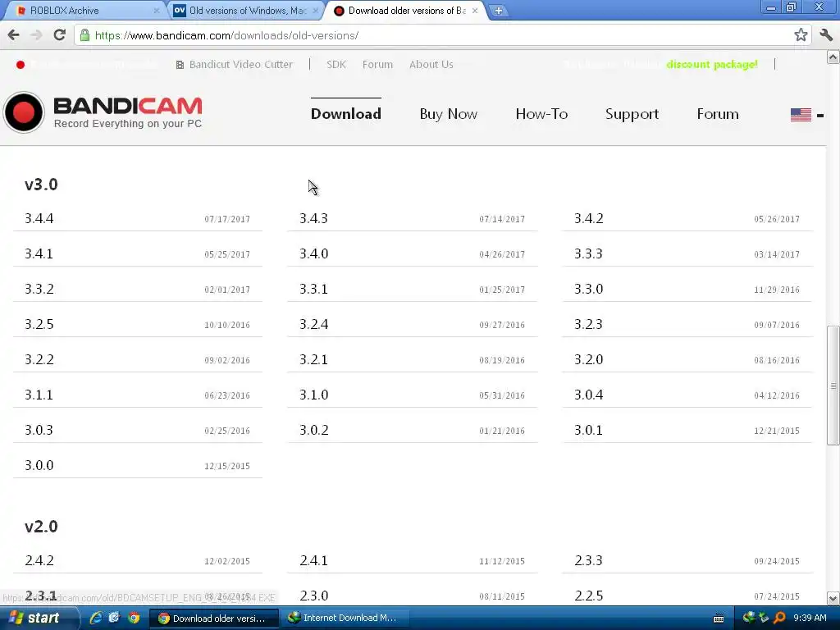Click the magnifier tray icon

point(779,618)
